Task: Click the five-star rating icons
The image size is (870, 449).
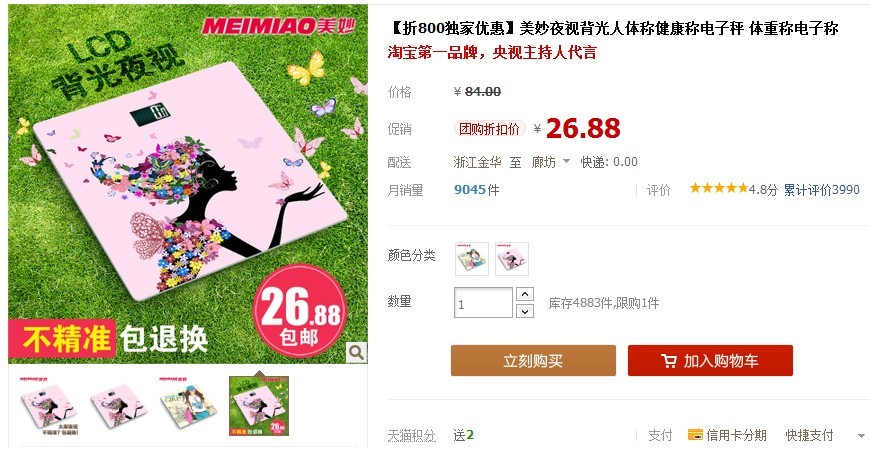Action: click(719, 188)
